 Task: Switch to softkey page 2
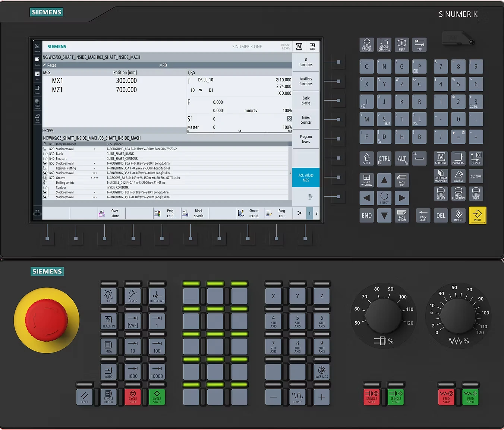click(316, 213)
